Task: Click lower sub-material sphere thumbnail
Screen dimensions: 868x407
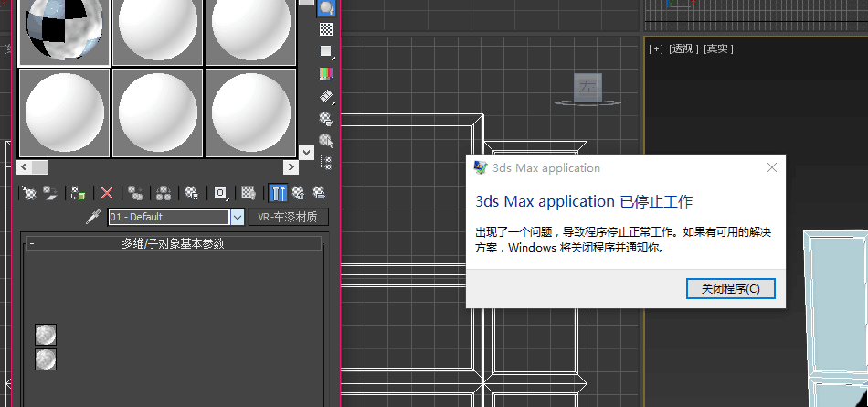Action: pyautogui.click(x=46, y=359)
